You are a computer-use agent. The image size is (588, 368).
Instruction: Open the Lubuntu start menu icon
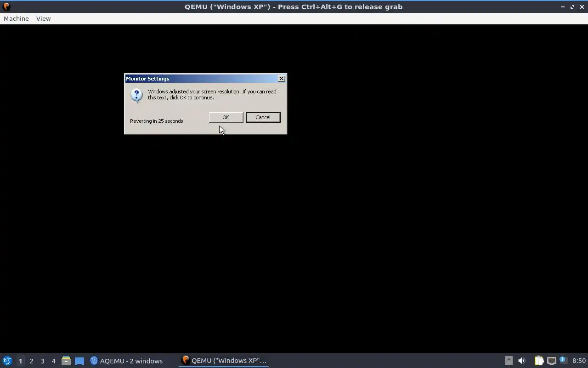(7, 361)
